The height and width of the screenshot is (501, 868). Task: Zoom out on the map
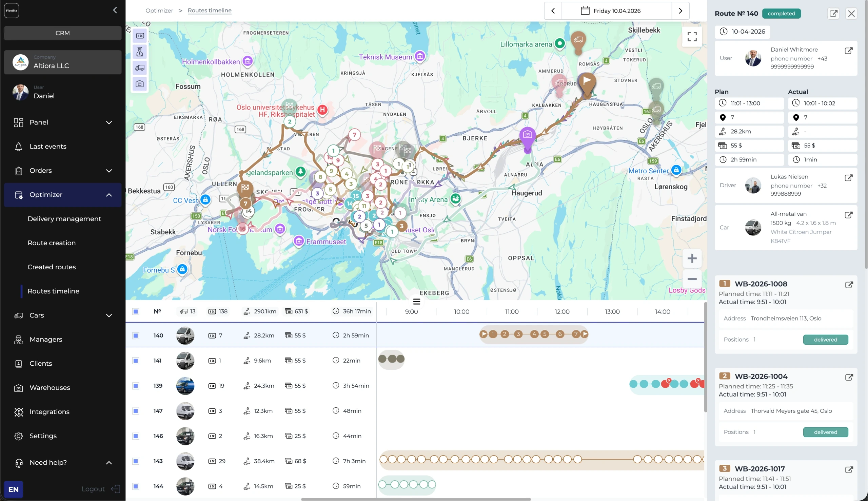[x=692, y=279]
